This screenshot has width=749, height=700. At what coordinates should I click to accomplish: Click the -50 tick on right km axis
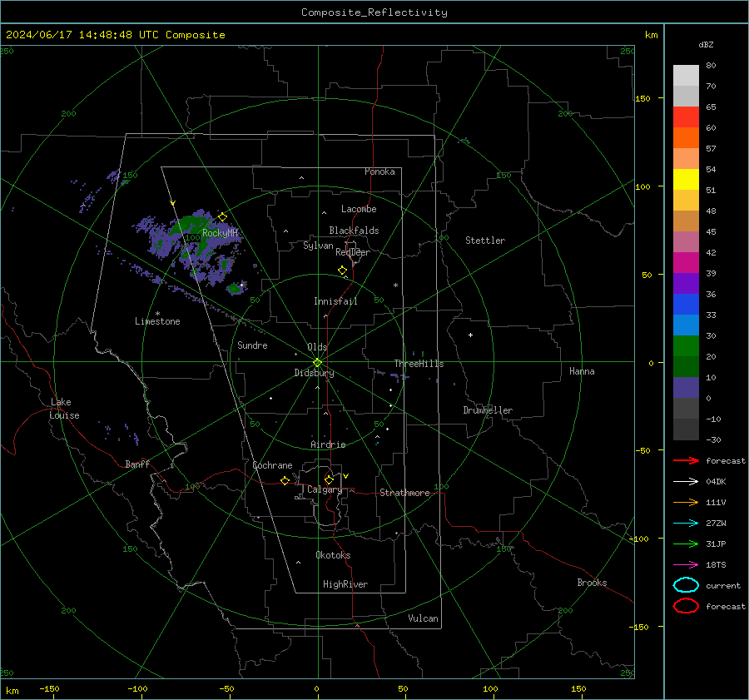pyautogui.click(x=642, y=450)
